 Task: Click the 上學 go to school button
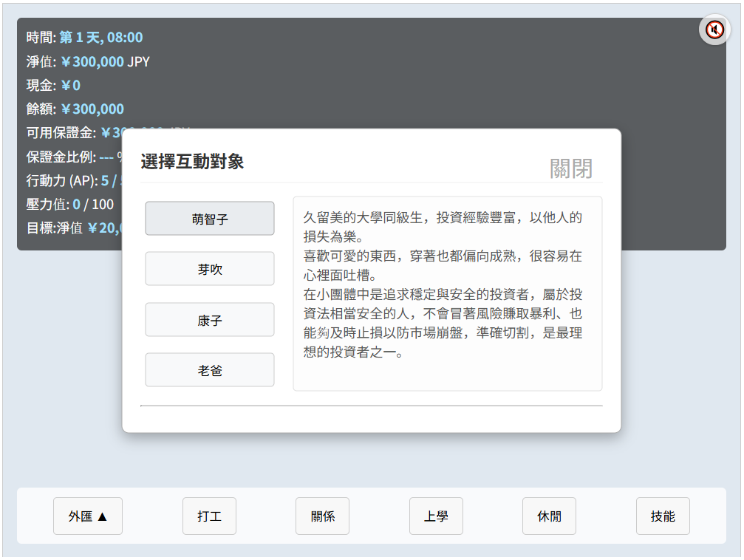tap(436, 516)
